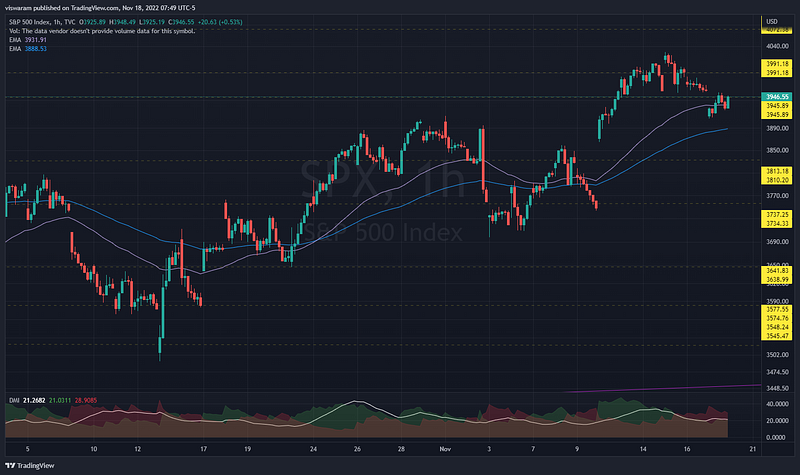Click the DMI value 21.0311 in green
Image resolution: width=800 pixels, height=475 pixels.
(x=60, y=401)
